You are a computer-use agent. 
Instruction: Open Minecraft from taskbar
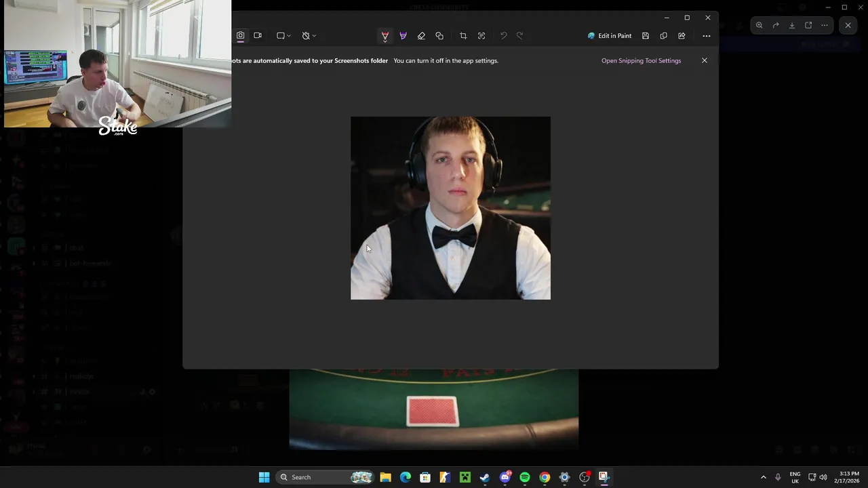point(465,477)
